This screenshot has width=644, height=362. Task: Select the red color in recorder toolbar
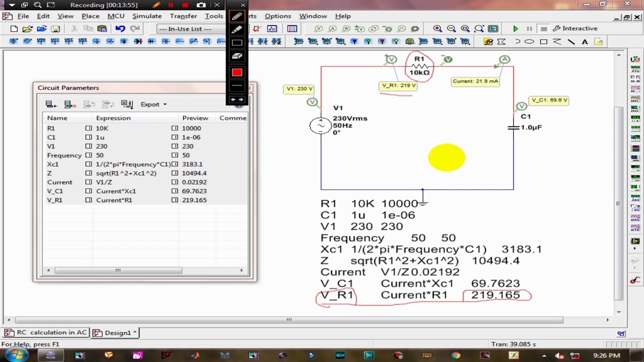click(237, 72)
